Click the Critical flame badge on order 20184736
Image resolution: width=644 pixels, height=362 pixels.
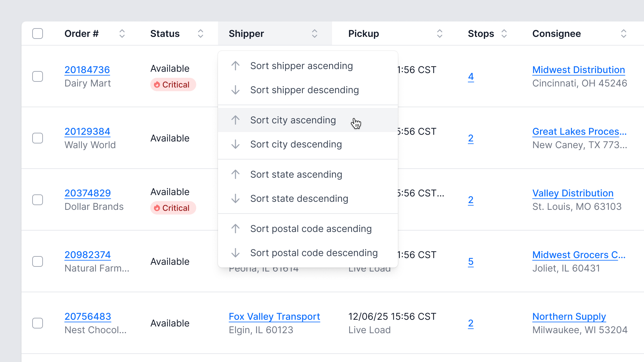[x=173, y=84]
